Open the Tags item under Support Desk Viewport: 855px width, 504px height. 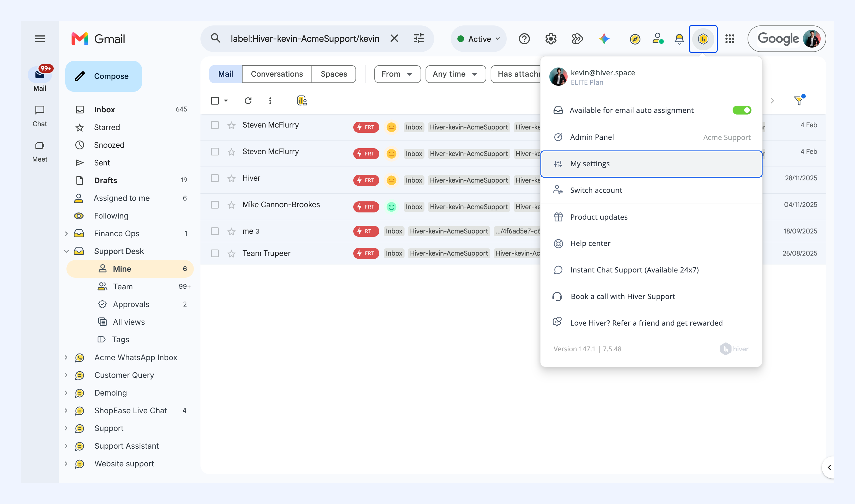(x=130, y=340)
